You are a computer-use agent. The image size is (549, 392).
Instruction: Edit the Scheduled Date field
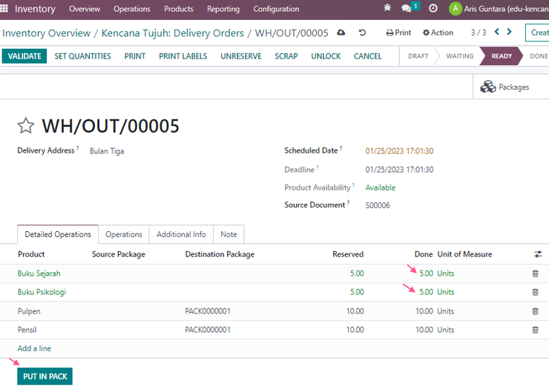pos(399,150)
